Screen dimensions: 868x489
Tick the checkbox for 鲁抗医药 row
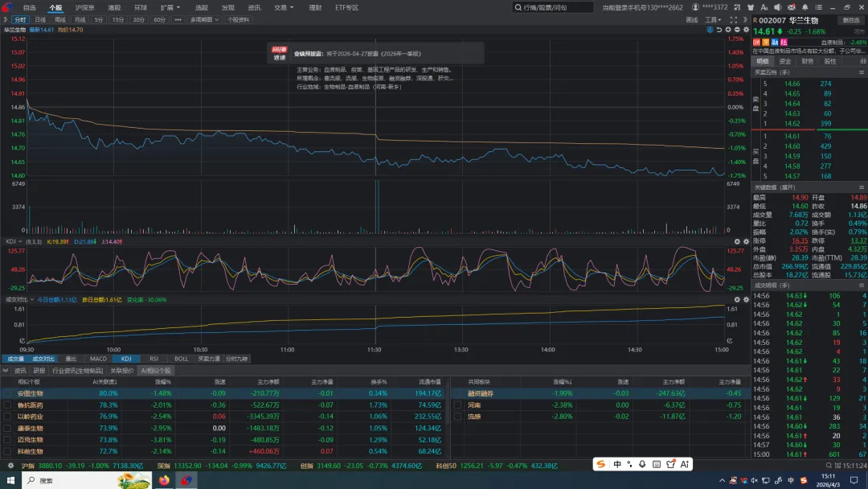pos(7,405)
